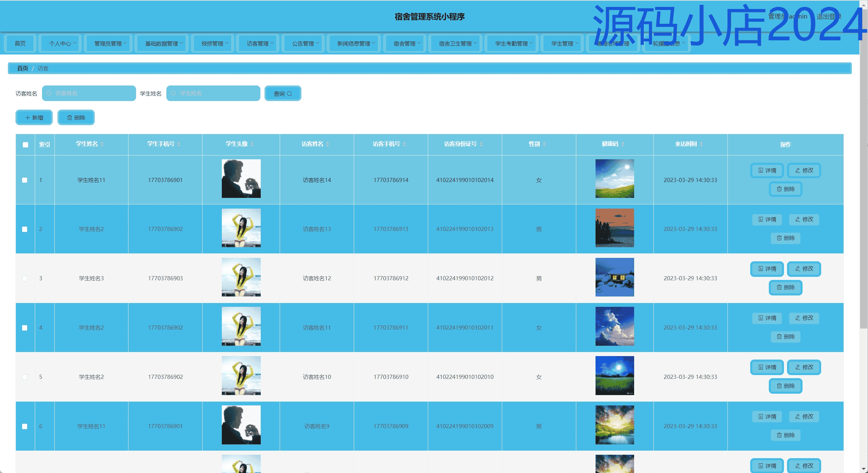
Task: Open 学生考勤管理 menu
Action: pos(511,43)
